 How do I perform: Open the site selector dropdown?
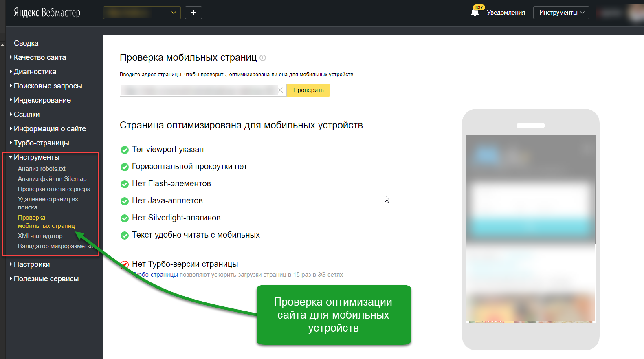coord(142,13)
